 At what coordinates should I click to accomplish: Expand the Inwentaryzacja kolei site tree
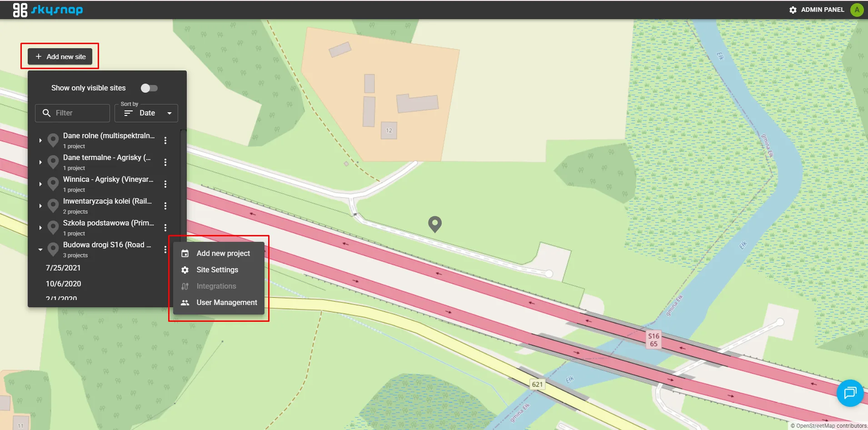tap(40, 206)
